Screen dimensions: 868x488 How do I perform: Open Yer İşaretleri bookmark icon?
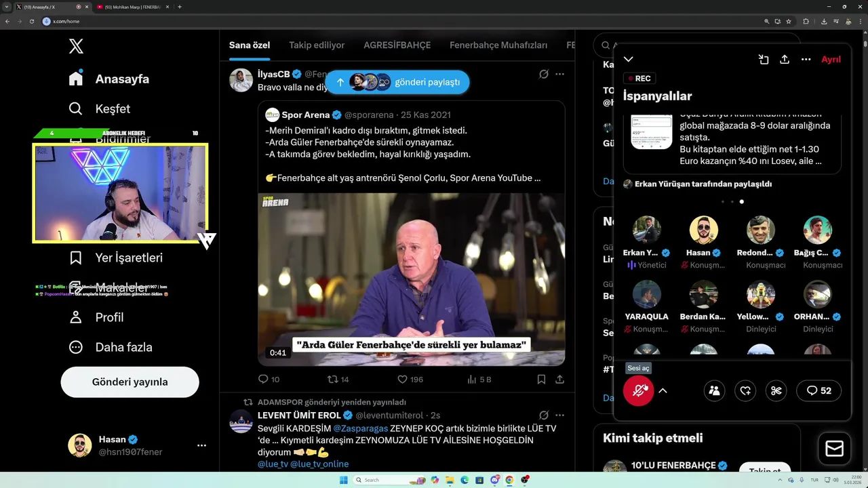[x=76, y=258]
